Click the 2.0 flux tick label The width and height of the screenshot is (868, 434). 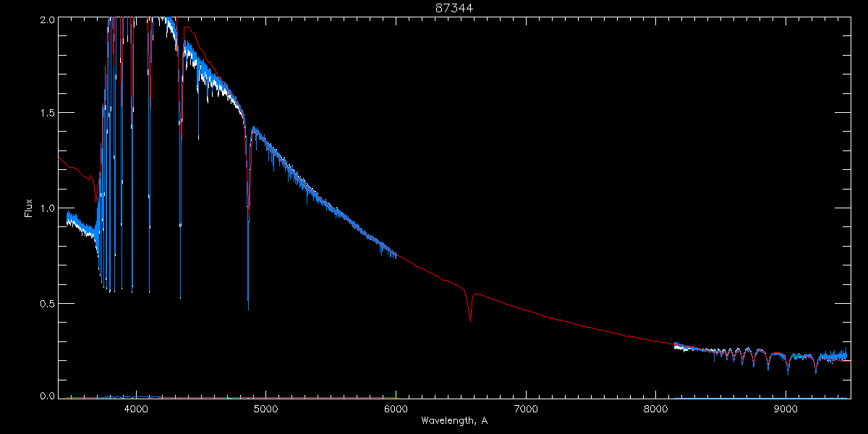click(47, 21)
